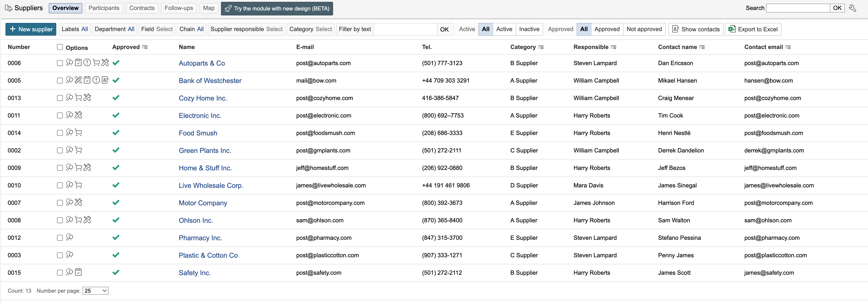This screenshot has height=304, width=868.
Task: Click the ruler-pencil icon in Bank of Westchester row
Action: point(78,80)
